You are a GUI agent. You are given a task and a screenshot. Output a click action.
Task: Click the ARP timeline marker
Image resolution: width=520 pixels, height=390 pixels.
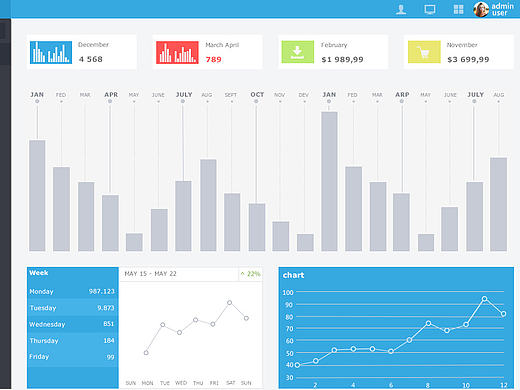pos(402,101)
